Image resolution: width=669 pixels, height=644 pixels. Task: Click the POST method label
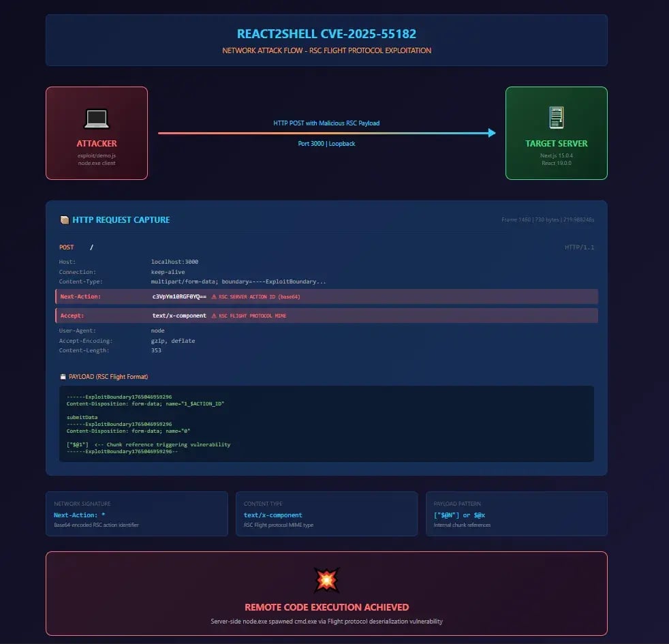click(x=66, y=247)
